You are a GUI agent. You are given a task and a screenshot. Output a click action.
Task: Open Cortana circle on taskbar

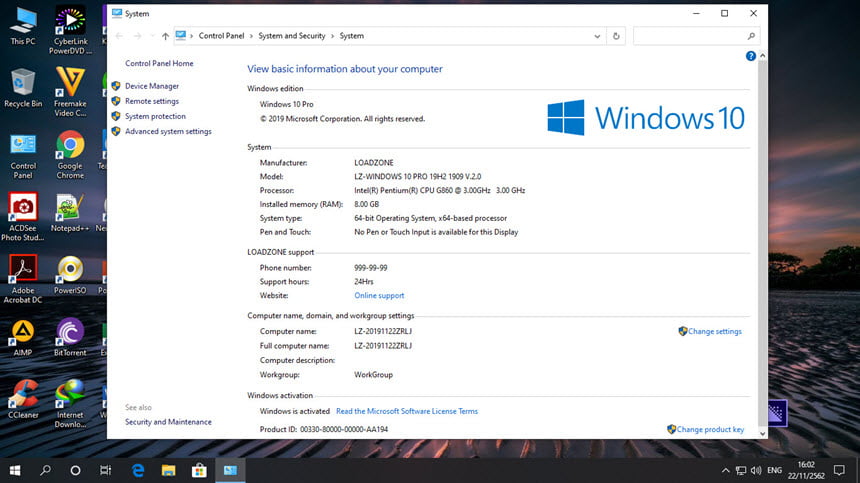tap(76, 470)
